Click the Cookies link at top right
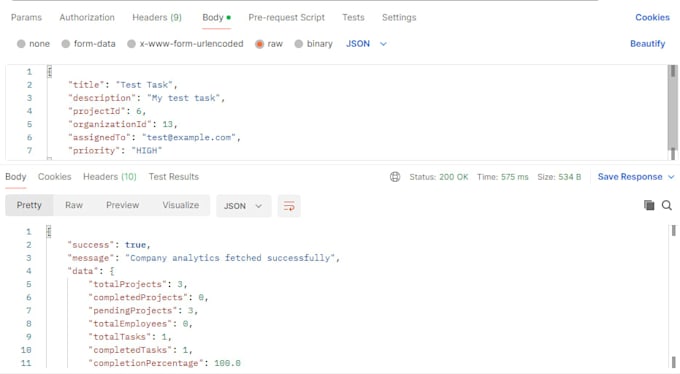 pyautogui.click(x=652, y=17)
